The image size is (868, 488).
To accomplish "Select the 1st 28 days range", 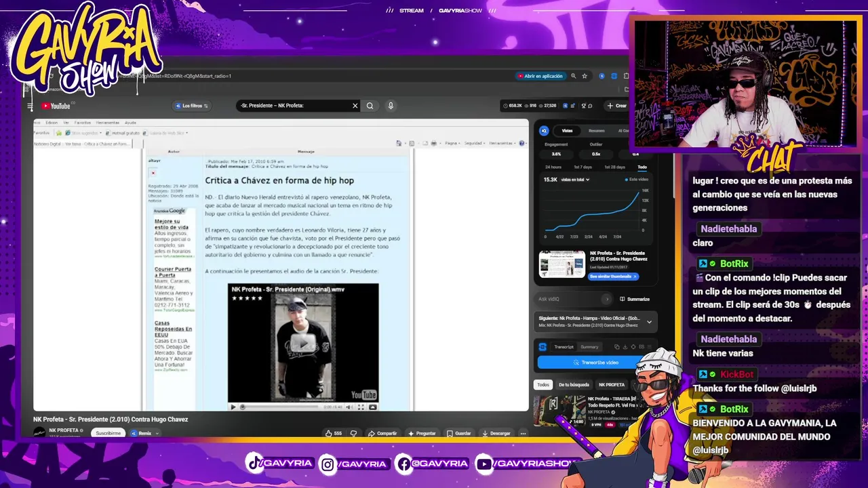I will coord(614,167).
